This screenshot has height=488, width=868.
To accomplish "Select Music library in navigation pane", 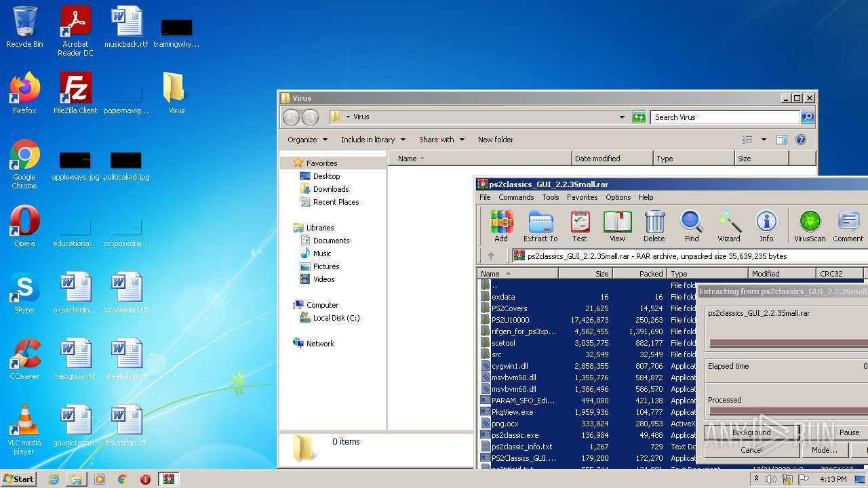I will (322, 253).
